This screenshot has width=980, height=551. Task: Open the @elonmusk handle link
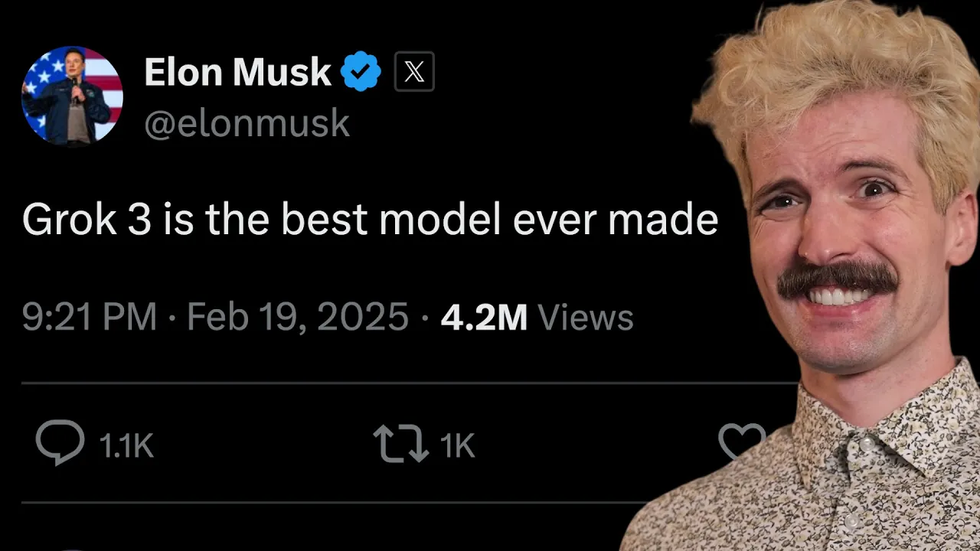[x=247, y=123]
